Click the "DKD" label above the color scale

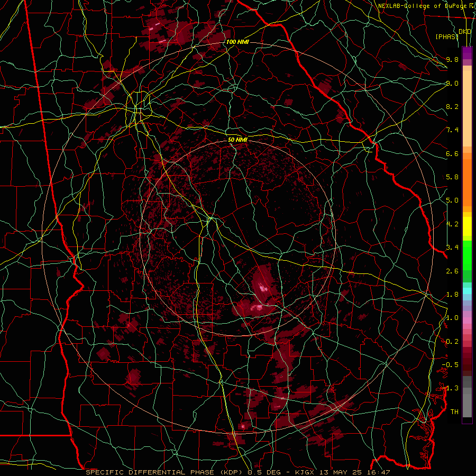[465, 32]
